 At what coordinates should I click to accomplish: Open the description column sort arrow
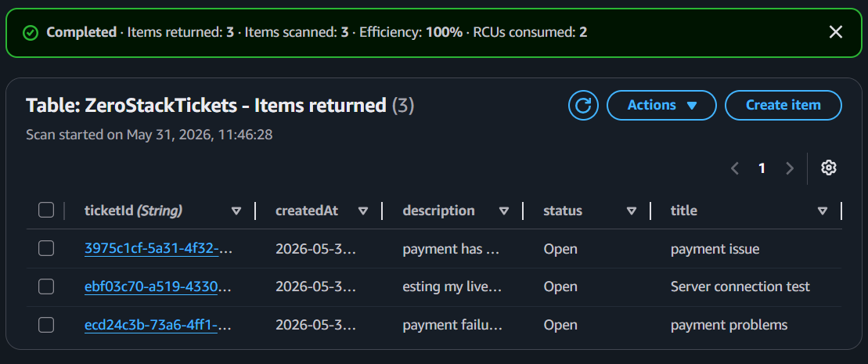pos(504,211)
